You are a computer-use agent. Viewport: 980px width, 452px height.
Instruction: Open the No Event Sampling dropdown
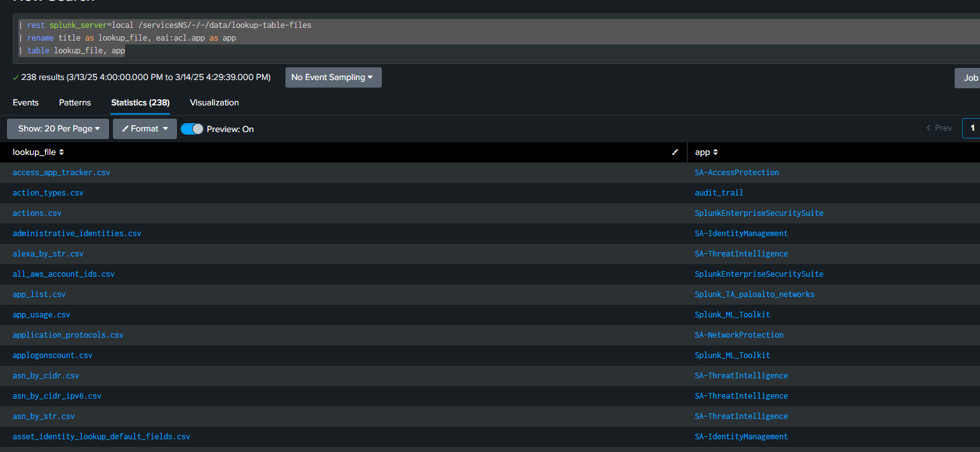(x=333, y=77)
